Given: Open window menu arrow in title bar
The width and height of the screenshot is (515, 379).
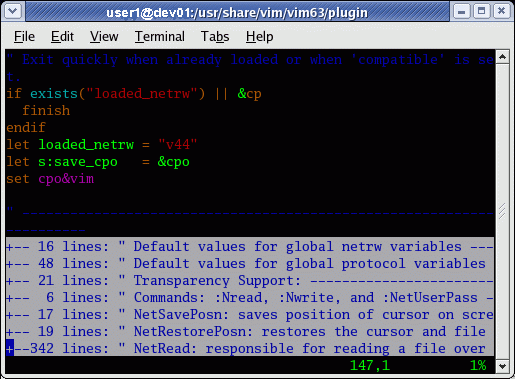Looking at the screenshot, I should click(13, 11).
